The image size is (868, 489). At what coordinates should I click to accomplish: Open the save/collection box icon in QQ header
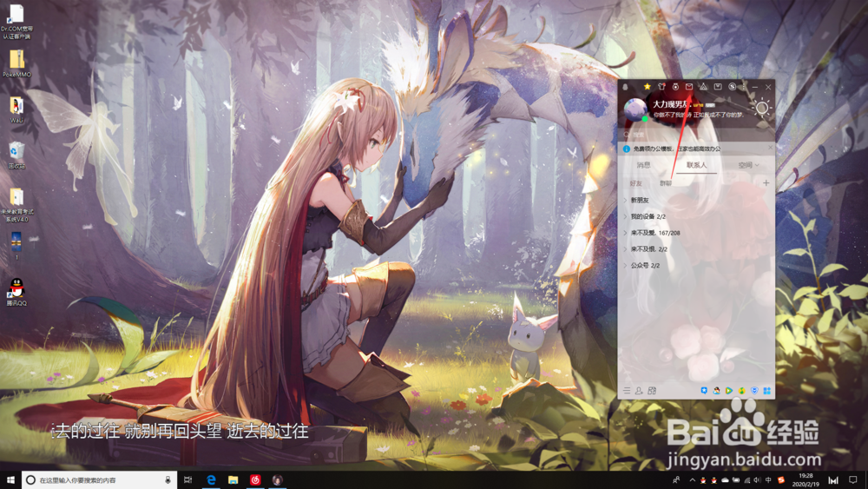point(718,87)
